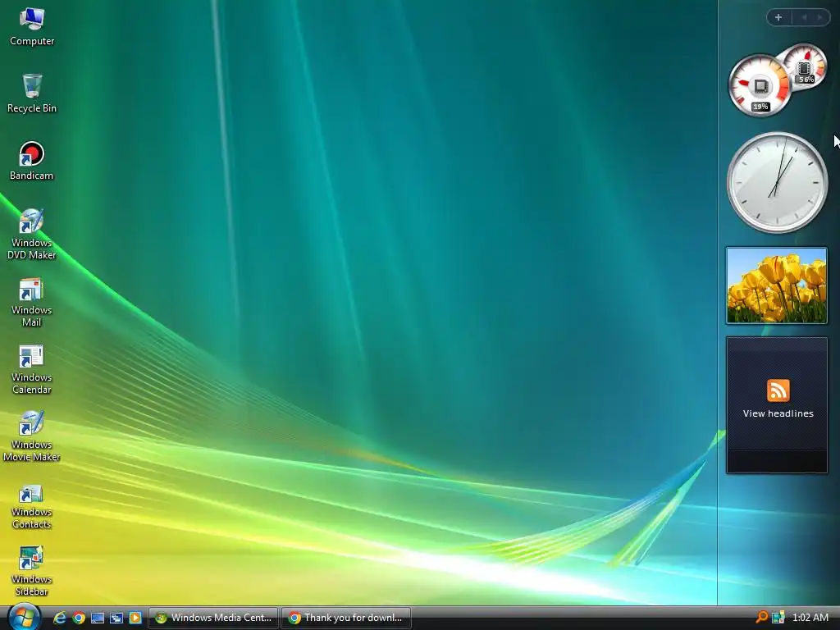Click the Add Gadgets plus button
Screen dimensions: 840x630
pos(778,17)
